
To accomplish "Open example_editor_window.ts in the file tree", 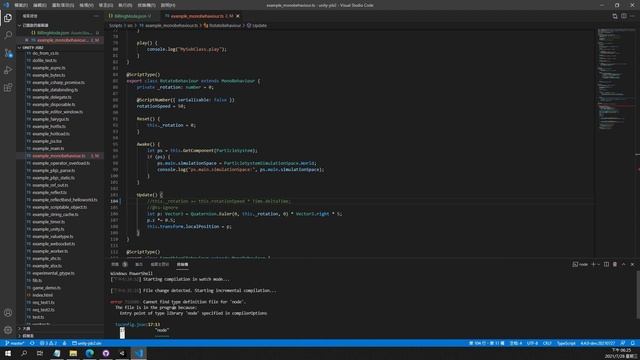I will 57,112.
